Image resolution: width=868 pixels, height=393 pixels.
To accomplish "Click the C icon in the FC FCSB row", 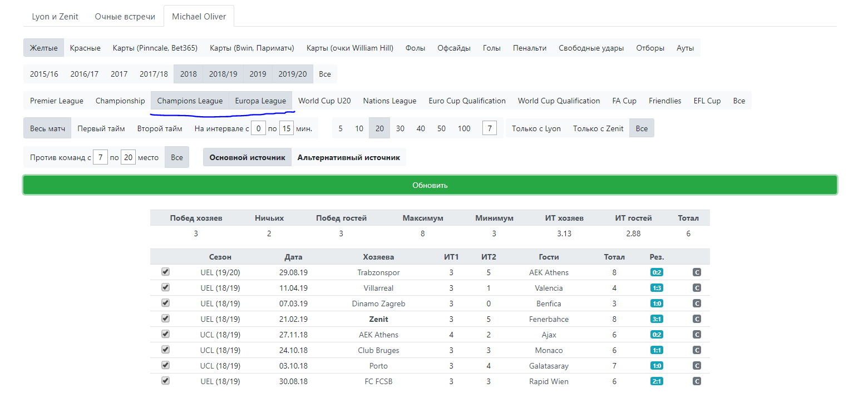I will (x=697, y=381).
